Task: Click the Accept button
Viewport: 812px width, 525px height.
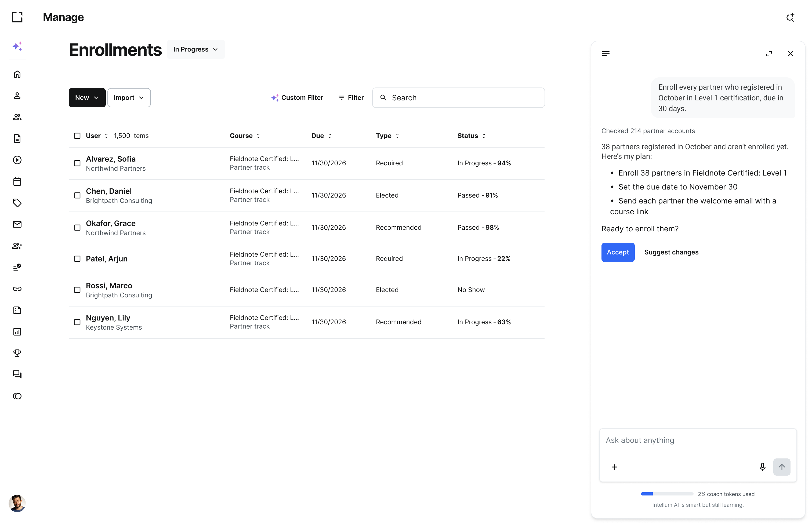Action: coord(618,252)
